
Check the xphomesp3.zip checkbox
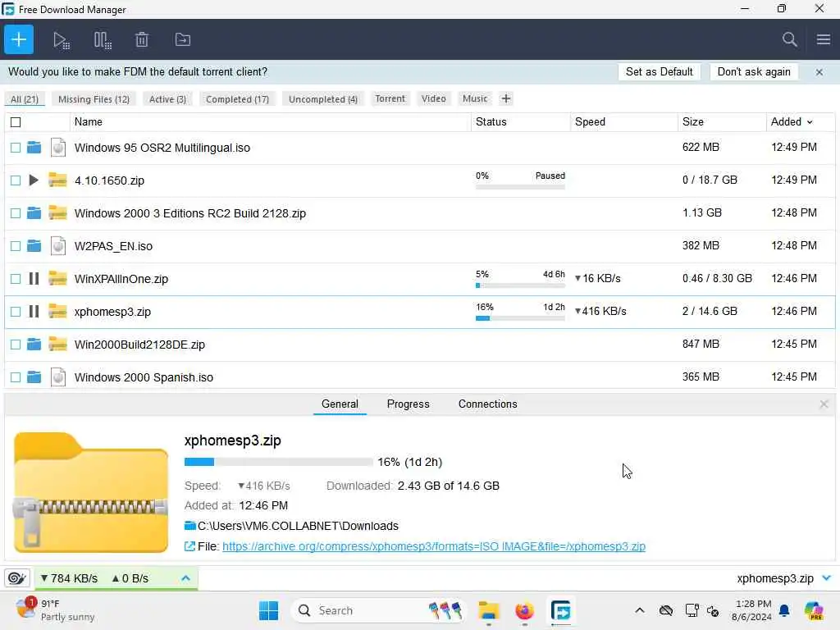16,312
